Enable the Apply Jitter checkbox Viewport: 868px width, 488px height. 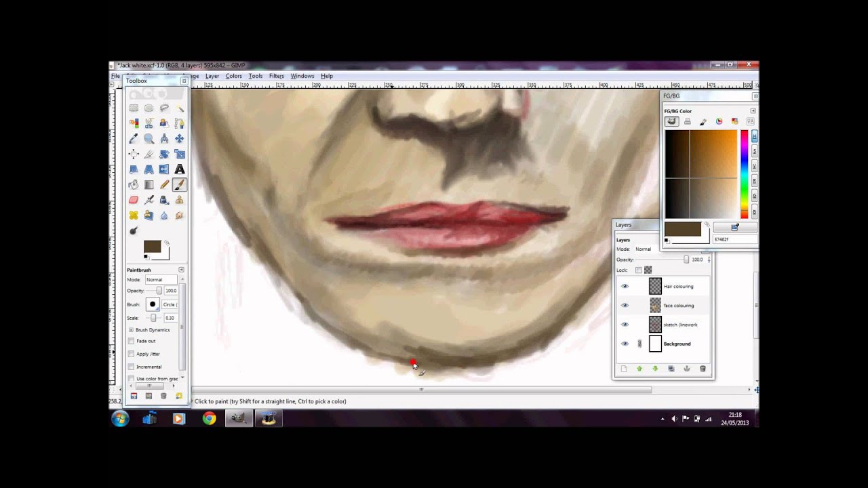[x=131, y=354]
